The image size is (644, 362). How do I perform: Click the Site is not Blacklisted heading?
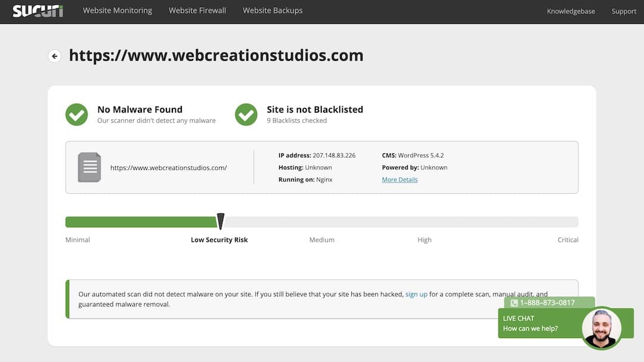(315, 109)
